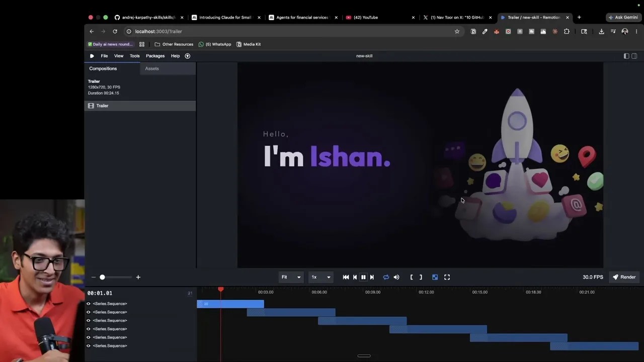Screen dimensions: 644x362
Task: Switch to Introducing Claude for Small tab
Action: tap(226, 17)
